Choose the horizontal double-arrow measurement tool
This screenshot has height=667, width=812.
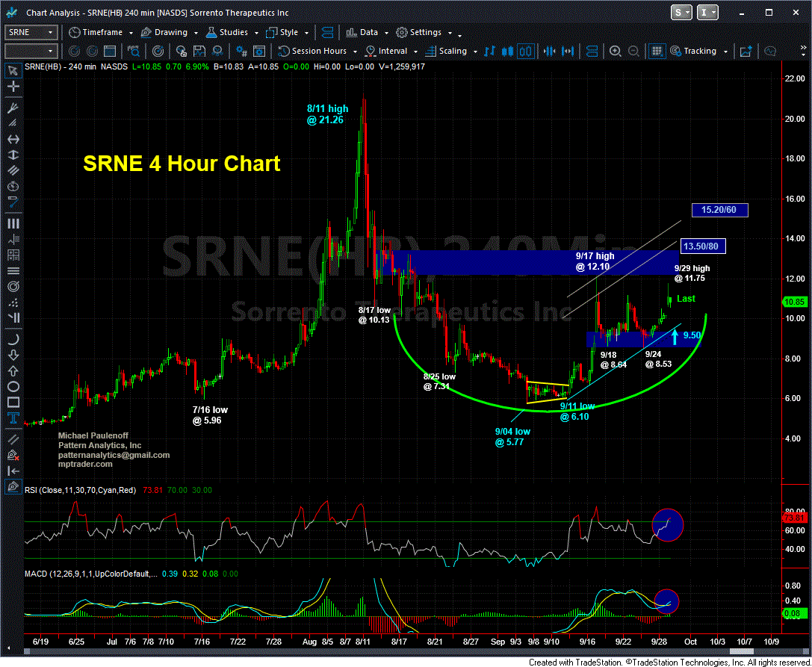click(x=13, y=140)
